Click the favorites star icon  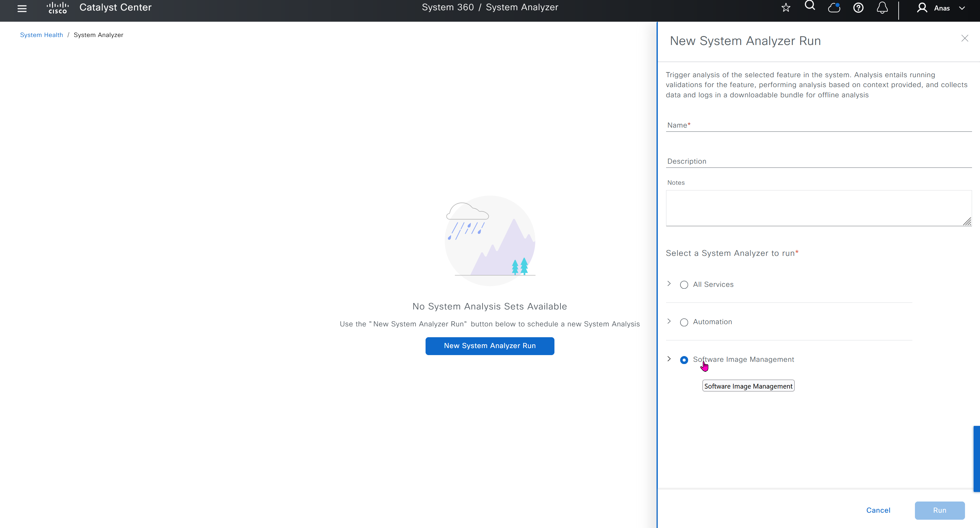pyautogui.click(x=786, y=8)
